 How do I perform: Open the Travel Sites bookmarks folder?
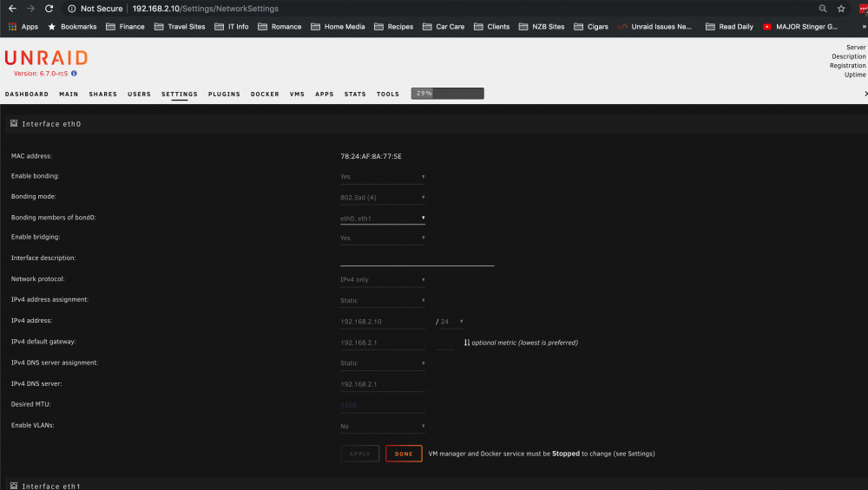(180, 27)
